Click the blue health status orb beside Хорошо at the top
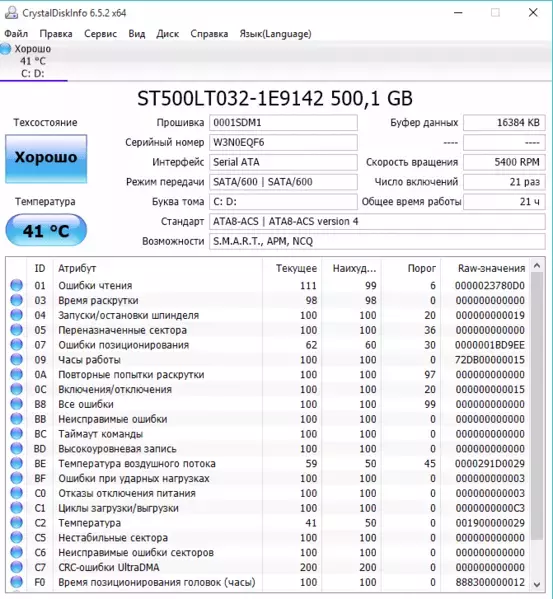This screenshot has width=553, height=599. 6,49
